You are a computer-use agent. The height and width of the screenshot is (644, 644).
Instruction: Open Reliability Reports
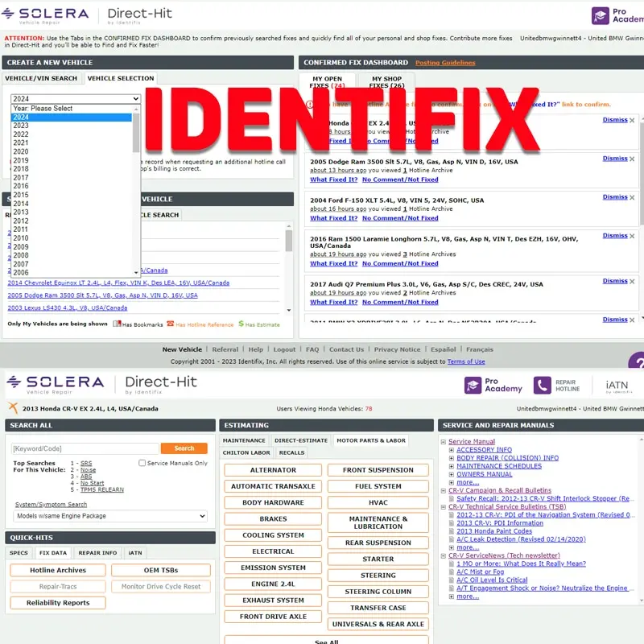coord(58,602)
